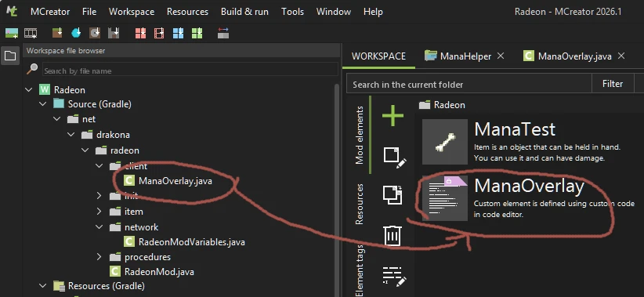This screenshot has height=297, width=644.
Task: Click the red-blue arrows gray blocks icon
Action: coord(223,33)
